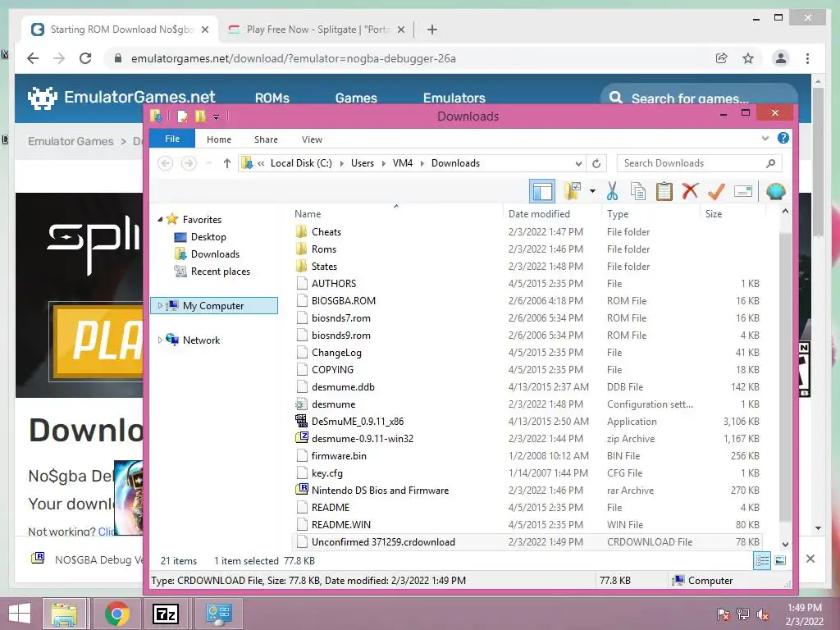Click the Emulators link on website
Viewport: 840px width, 630px height.
pos(454,98)
